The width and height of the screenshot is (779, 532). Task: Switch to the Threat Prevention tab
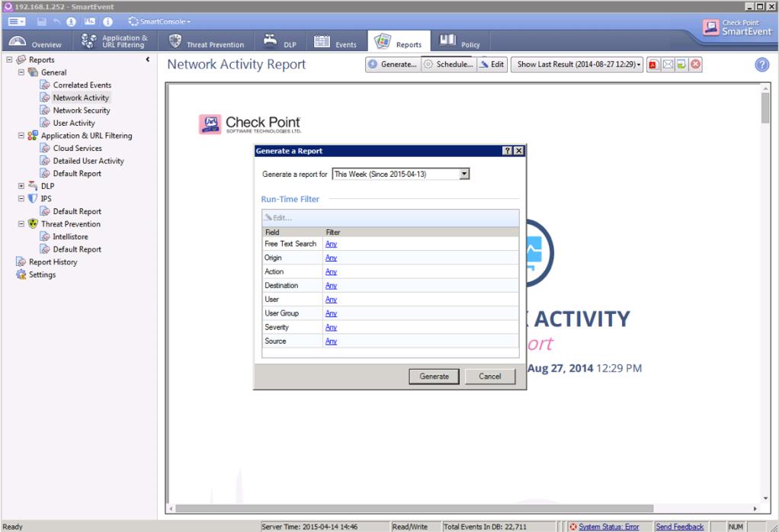click(x=206, y=41)
